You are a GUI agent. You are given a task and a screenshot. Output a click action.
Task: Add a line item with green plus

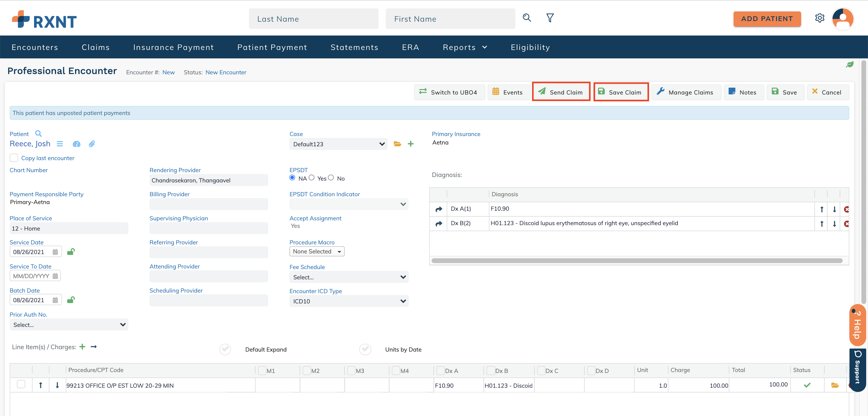coord(82,347)
